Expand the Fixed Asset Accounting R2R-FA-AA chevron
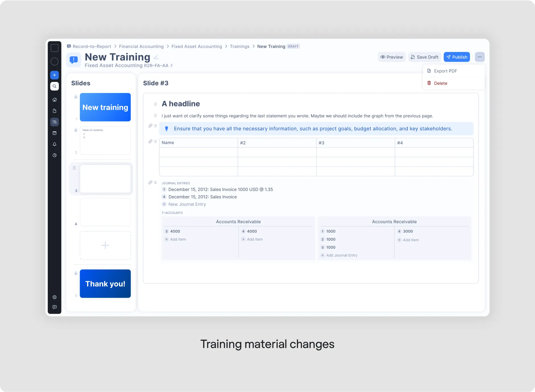Image resolution: width=535 pixels, height=392 pixels. point(172,65)
